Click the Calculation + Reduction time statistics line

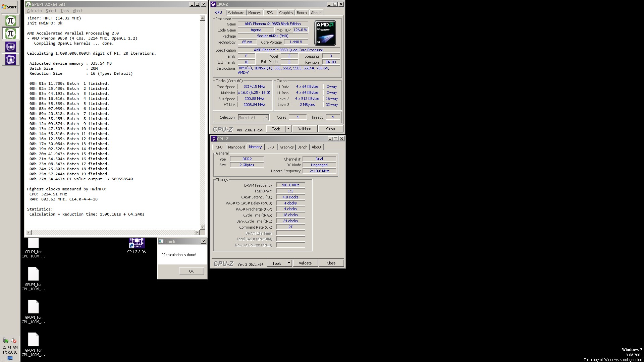(x=87, y=214)
